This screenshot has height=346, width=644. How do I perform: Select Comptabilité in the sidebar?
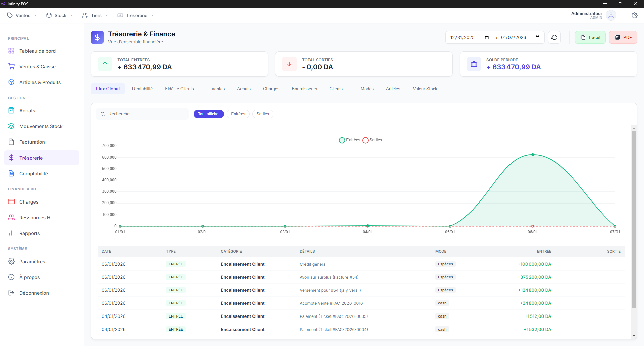click(34, 174)
